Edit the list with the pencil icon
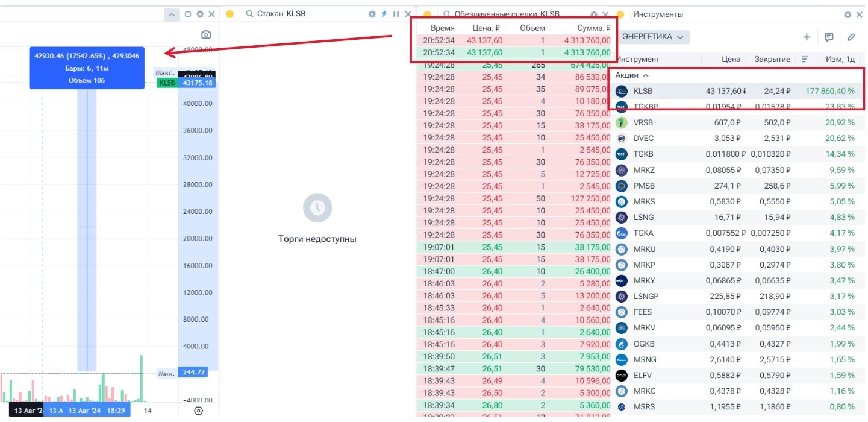The height and width of the screenshot is (422, 868). 851,37
